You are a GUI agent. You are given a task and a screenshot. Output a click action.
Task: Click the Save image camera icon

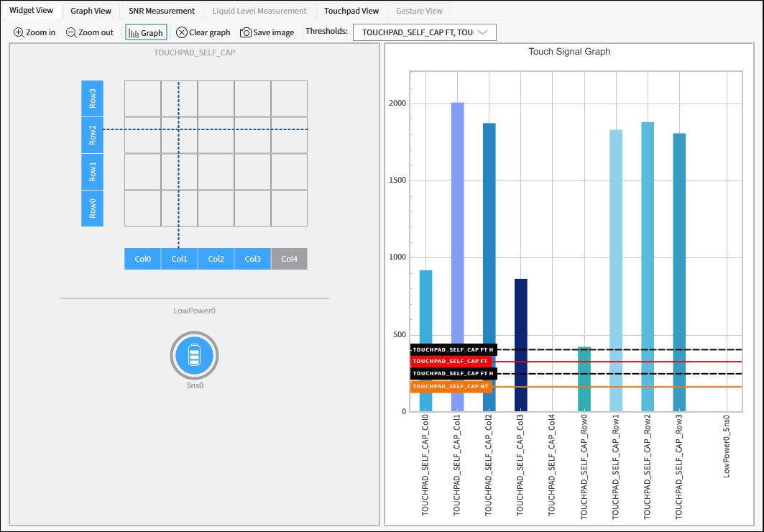point(246,32)
